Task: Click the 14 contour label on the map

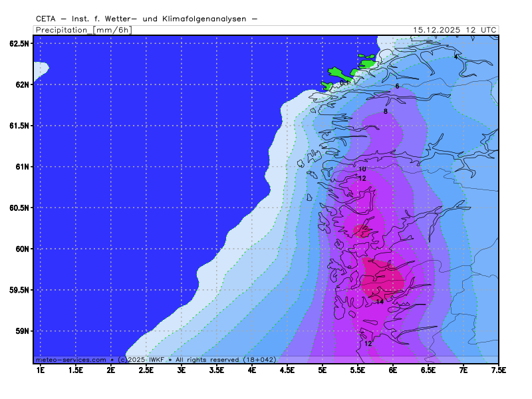Action: click(380, 301)
